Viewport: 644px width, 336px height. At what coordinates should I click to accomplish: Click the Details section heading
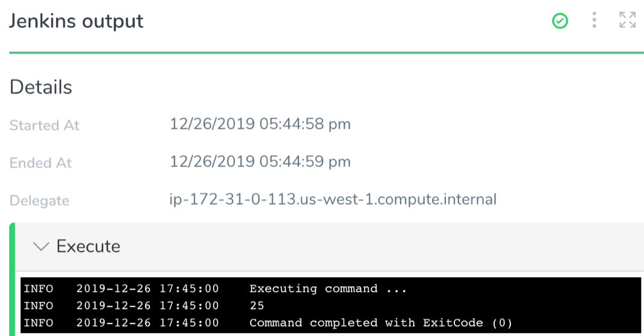pos(41,87)
